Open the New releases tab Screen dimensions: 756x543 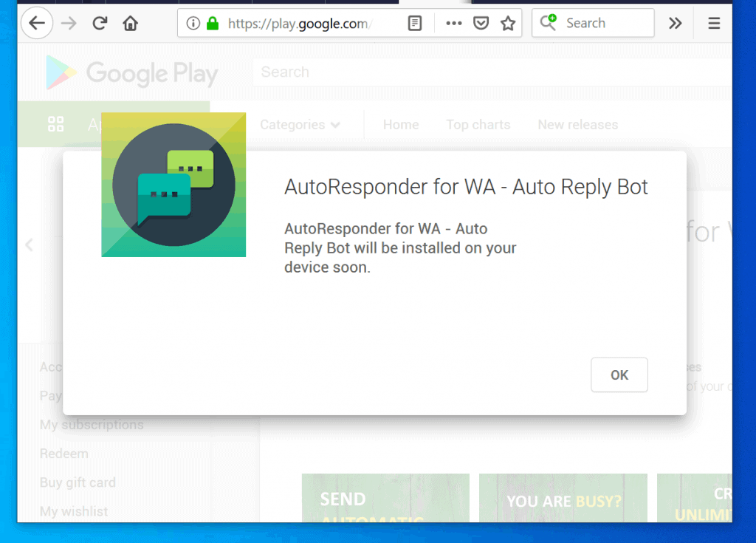577,125
